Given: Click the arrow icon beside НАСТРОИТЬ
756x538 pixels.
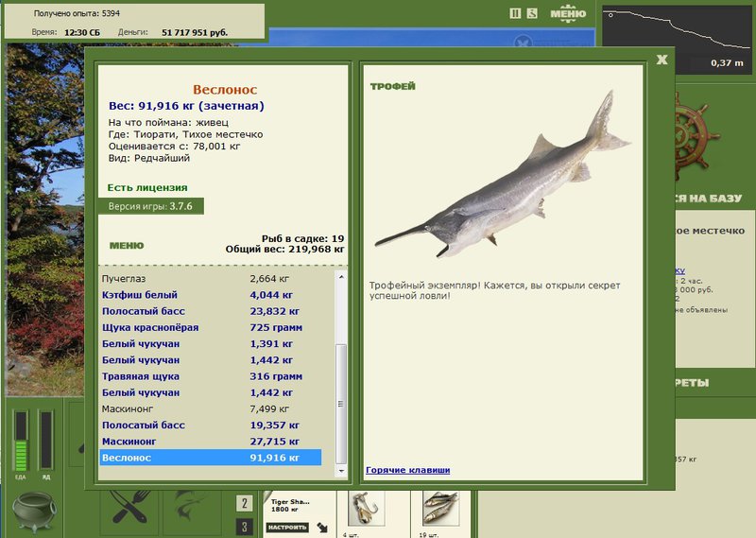Looking at the screenshot, I should coord(322,528).
